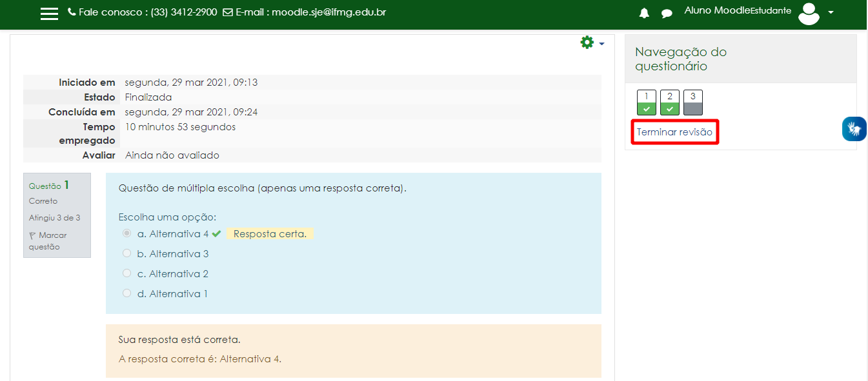Click the envelope icon before the email address
This screenshot has width=868, height=381.
click(x=227, y=11)
